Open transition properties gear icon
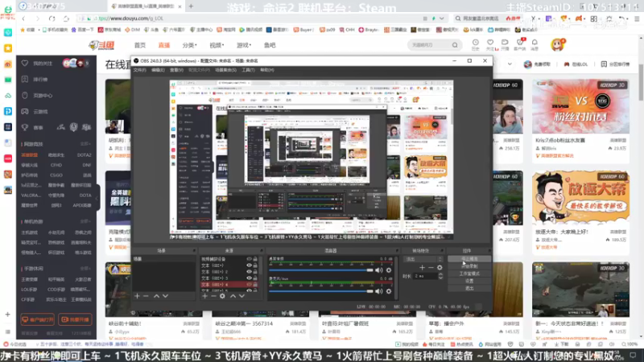 [440, 268]
